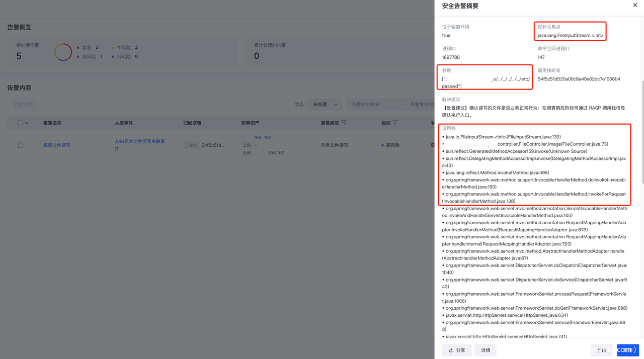
Task: Open the 详情 details button
Action: point(486,350)
